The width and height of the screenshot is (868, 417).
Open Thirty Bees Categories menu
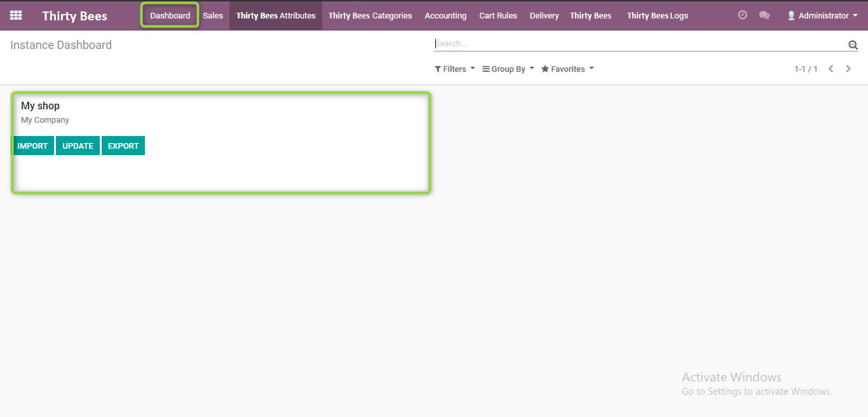(x=370, y=15)
